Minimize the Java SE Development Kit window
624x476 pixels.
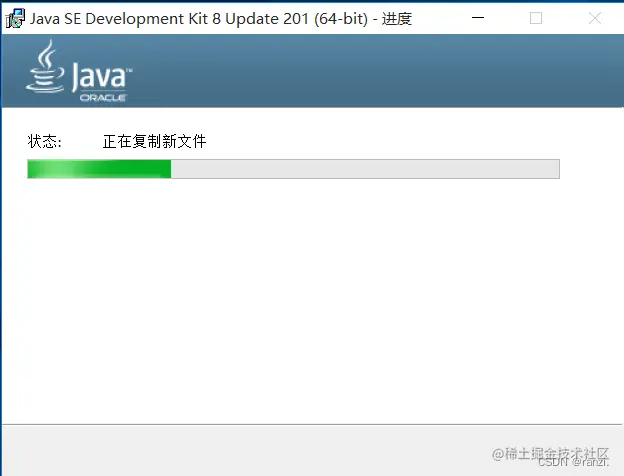478,18
